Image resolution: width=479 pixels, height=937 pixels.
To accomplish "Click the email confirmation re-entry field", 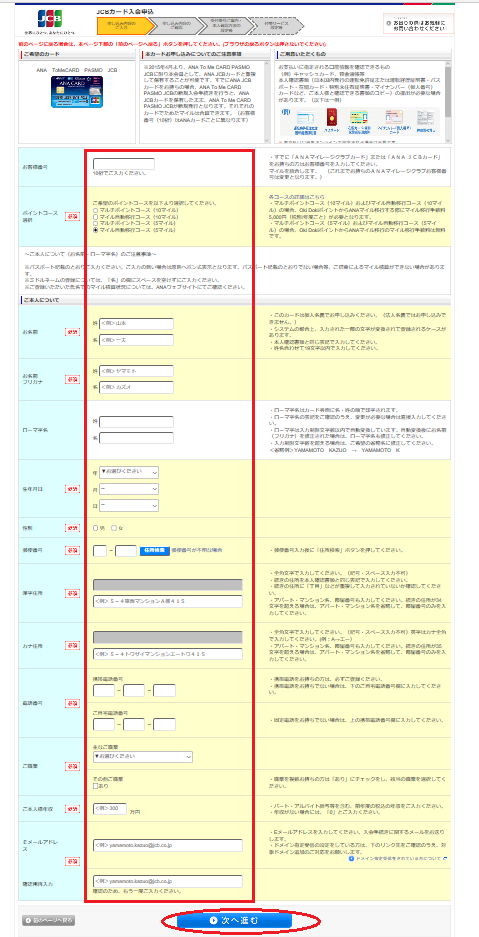I will click(x=168, y=881).
